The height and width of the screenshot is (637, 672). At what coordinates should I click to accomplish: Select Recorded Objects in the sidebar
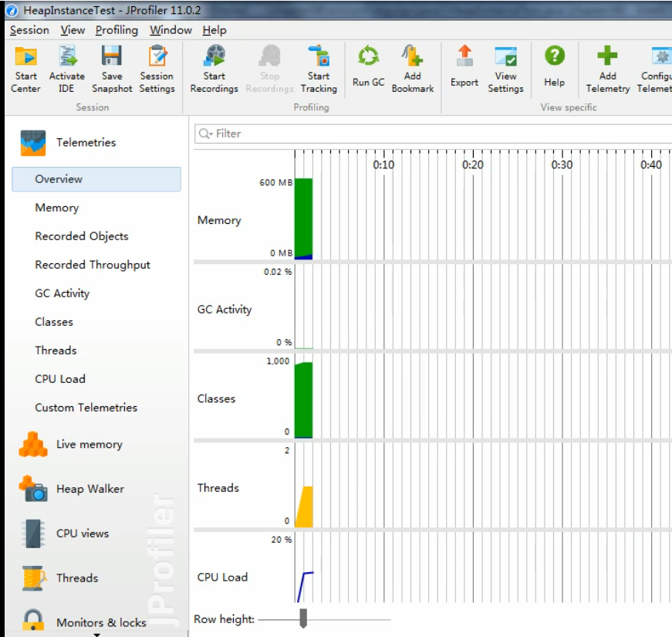click(x=82, y=236)
